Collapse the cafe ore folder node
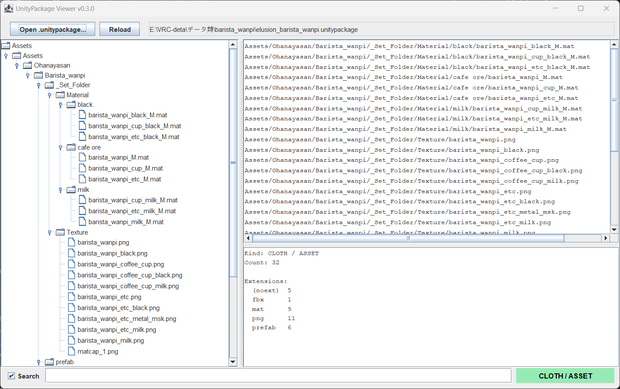 60,147
